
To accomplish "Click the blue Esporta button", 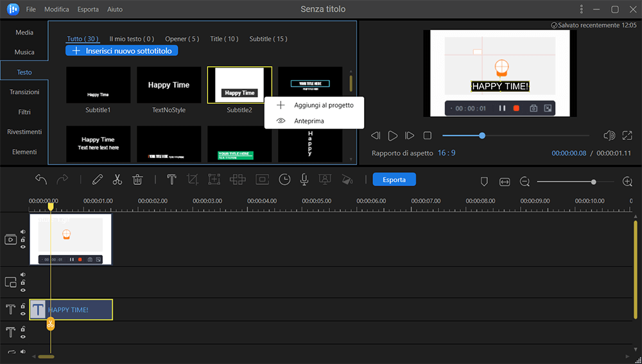I will 394,180.
